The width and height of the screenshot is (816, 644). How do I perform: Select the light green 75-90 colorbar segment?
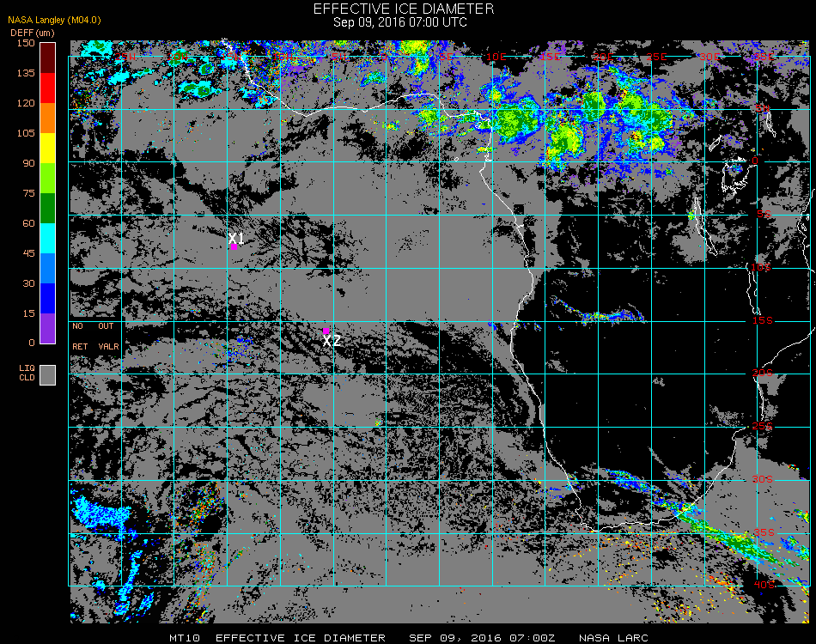48,179
